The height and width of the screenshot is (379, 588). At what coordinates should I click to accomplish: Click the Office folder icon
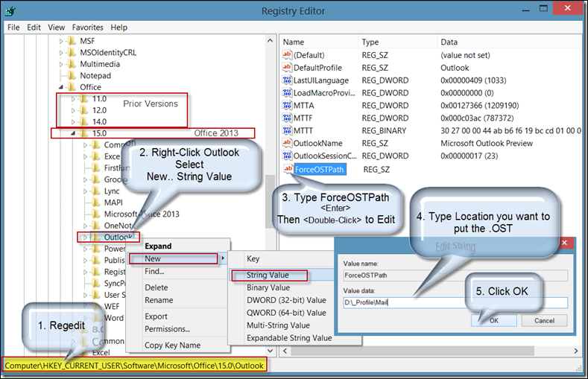(72, 87)
